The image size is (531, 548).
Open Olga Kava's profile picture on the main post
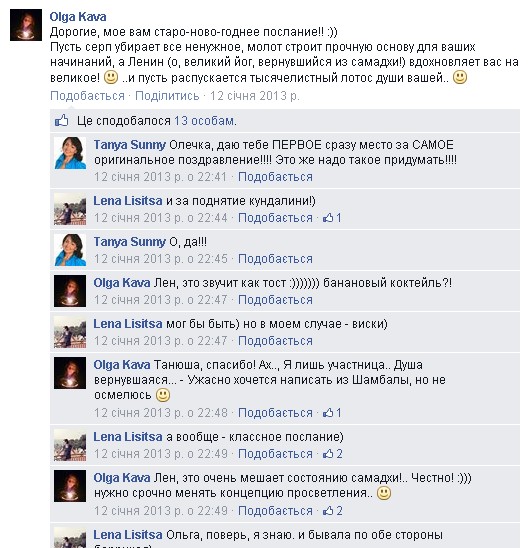click(26, 25)
